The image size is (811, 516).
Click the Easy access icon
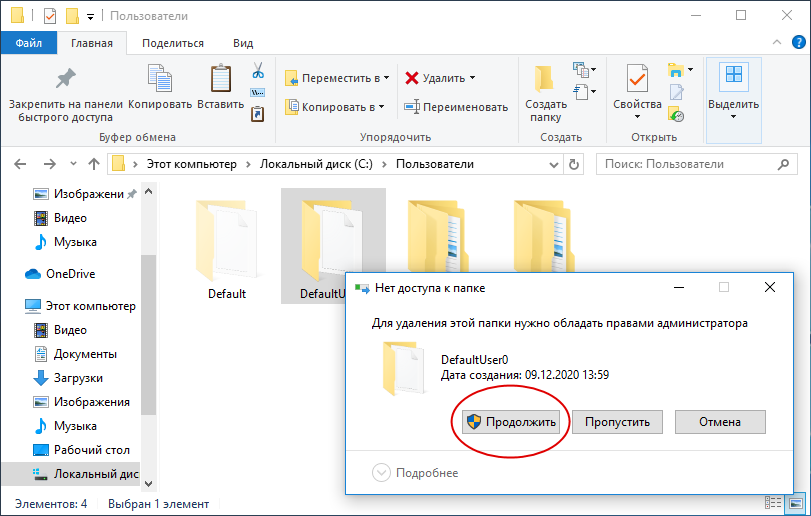tap(581, 92)
